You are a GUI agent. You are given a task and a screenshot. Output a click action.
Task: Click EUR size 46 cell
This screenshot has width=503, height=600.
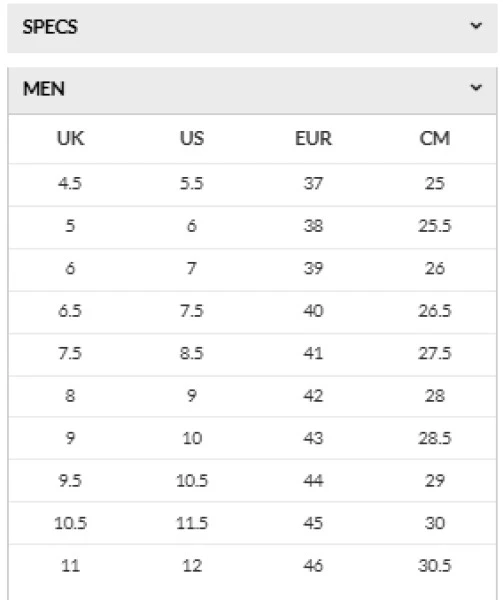(x=313, y=566)
